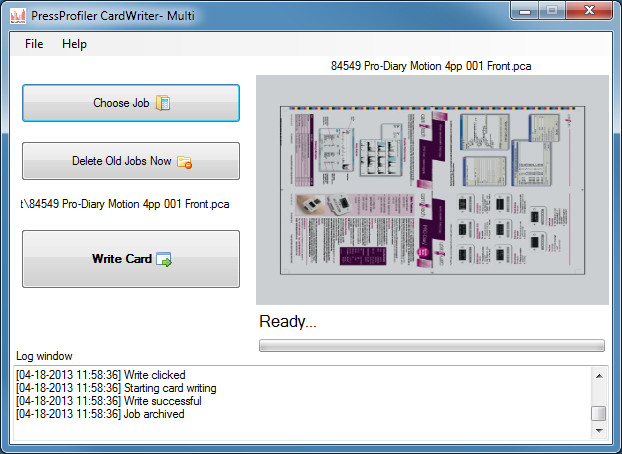Viewport: 622px width, 454px height.
Task: Minimize the CardWriter window
Action: coord(526,11)
